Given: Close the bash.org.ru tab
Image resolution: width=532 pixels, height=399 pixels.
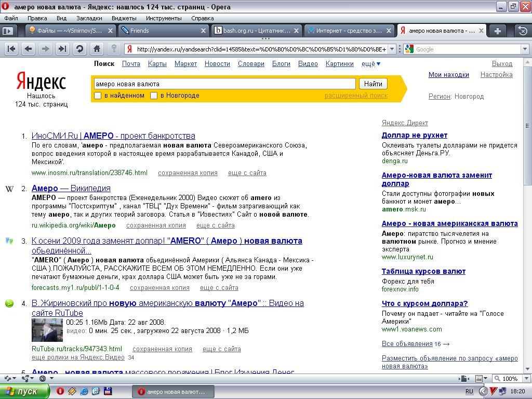Looking at the screenshot, I should [296, 31].
